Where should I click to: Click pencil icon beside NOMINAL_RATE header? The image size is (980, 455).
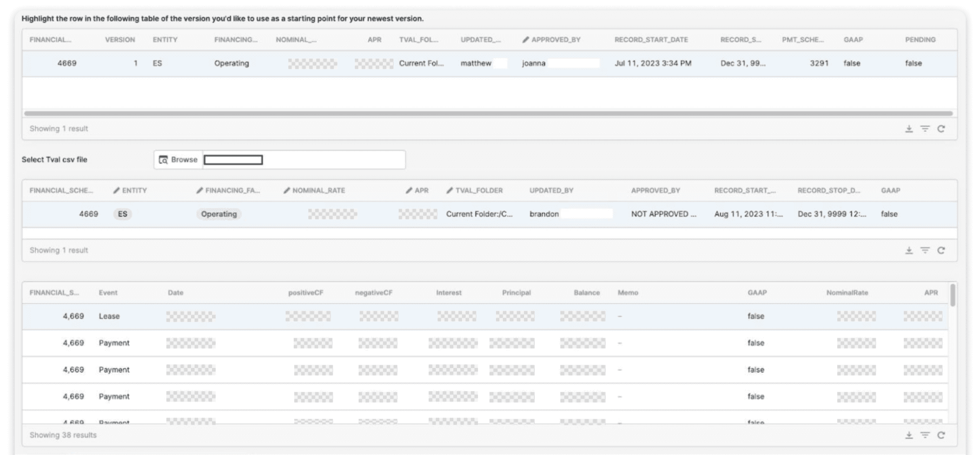[x=287, y=190]
